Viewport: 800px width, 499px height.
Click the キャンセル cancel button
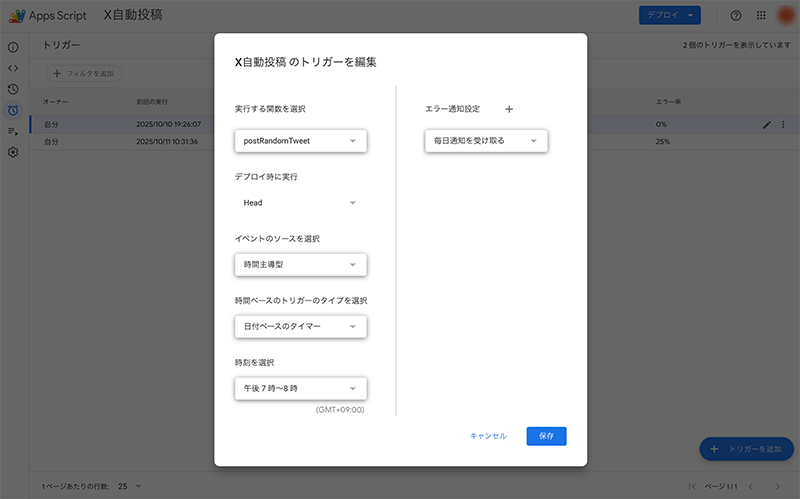coord(488,436)
